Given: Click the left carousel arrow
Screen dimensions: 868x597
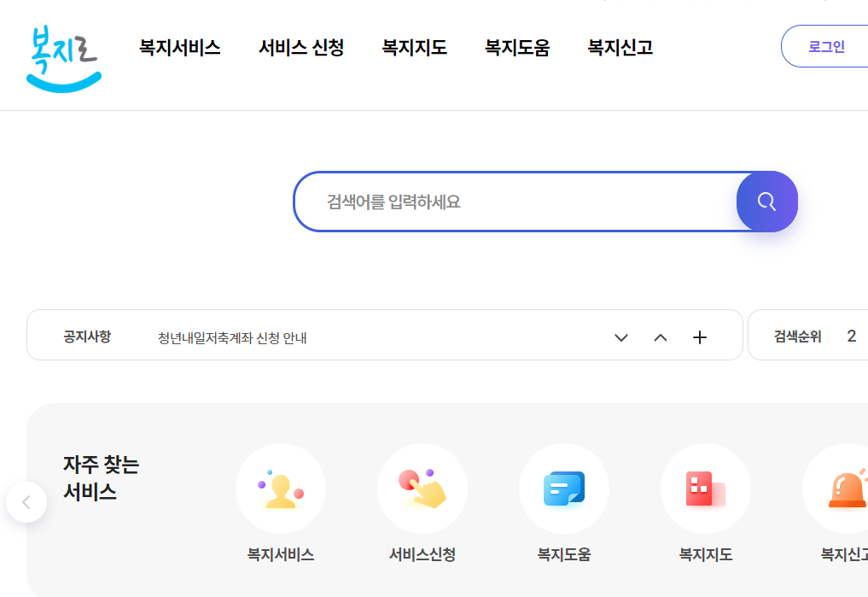Looking at the screenshot, I should [26, 502].
